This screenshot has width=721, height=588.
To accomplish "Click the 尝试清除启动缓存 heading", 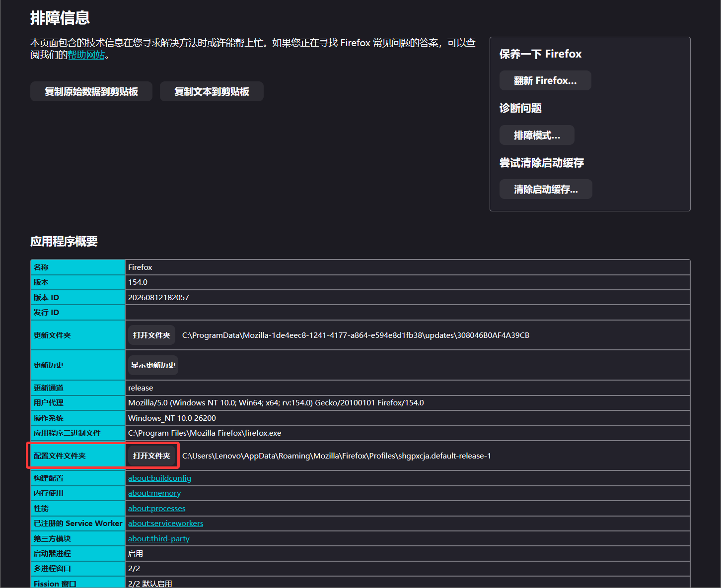I will point(542,162).
